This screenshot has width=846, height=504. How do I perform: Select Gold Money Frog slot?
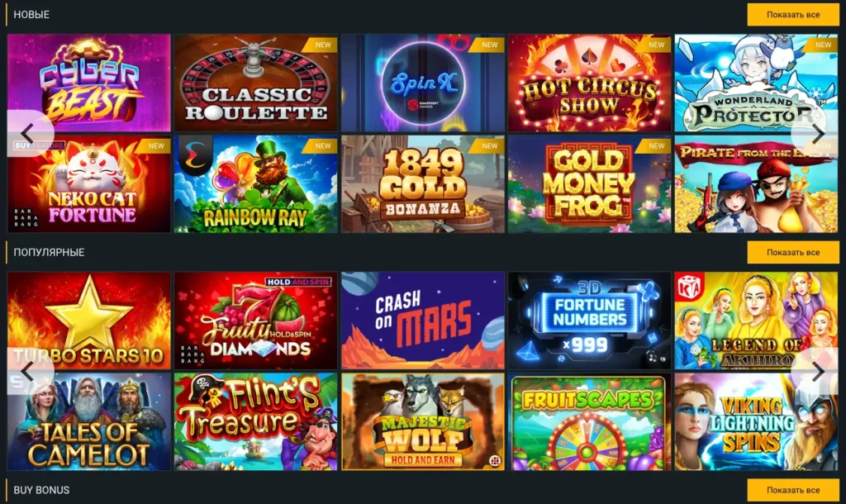click(x=589, y=184)
